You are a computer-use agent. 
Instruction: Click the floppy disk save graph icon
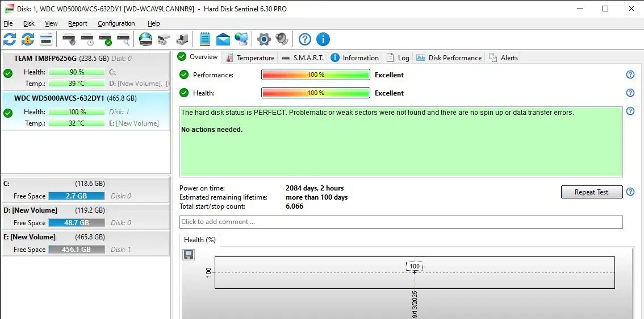189,255
